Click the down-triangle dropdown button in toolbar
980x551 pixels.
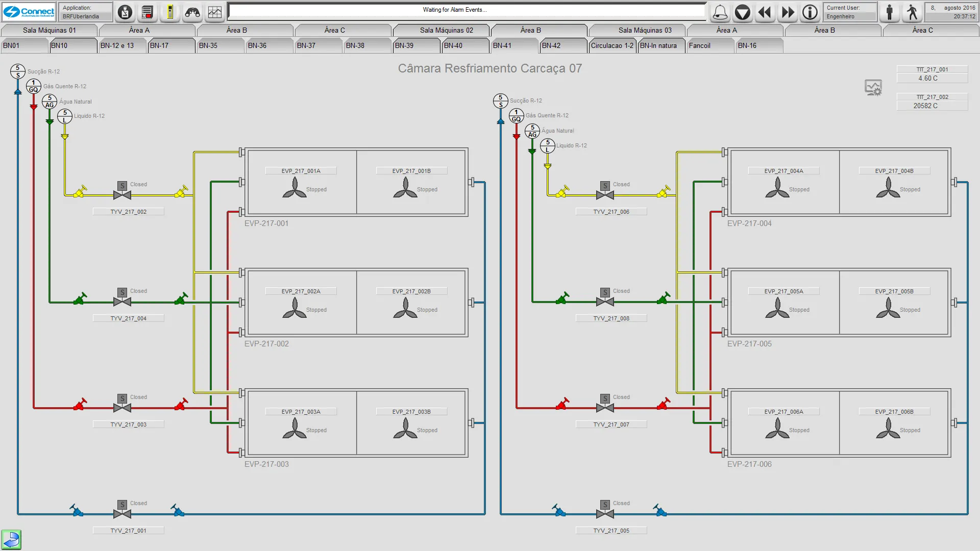pyautogui.click(x=742, y=12)
